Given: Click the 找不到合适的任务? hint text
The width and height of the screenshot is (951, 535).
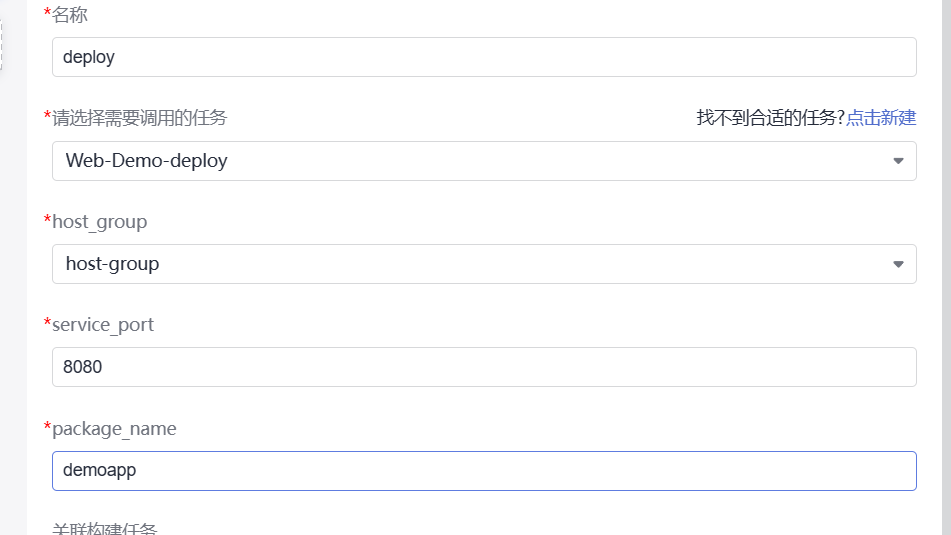Looking at the screenshot, I should pyautogui.click(x=770, y=118).
